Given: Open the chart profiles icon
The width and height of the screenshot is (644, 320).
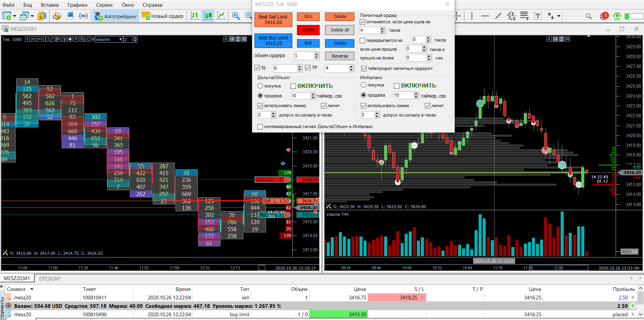Looking at the screenshot, I should [x=24, y=16].
